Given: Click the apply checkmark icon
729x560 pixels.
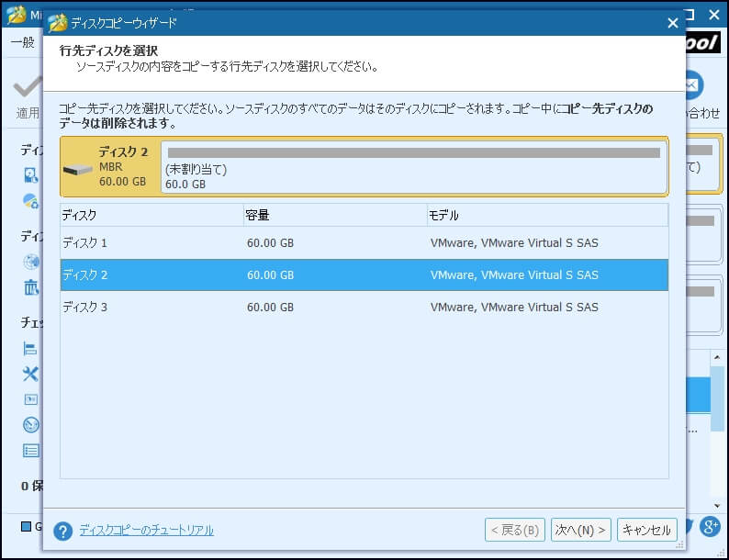Looking at the screenshot, I should (28, 89).
